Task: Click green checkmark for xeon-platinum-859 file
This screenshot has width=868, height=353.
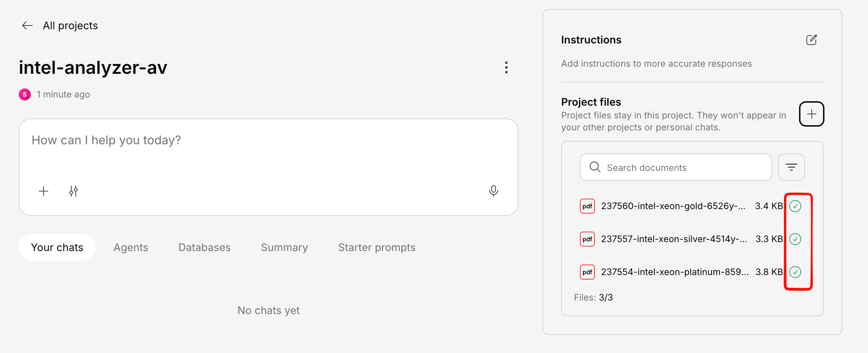Action: click(795, 272)
